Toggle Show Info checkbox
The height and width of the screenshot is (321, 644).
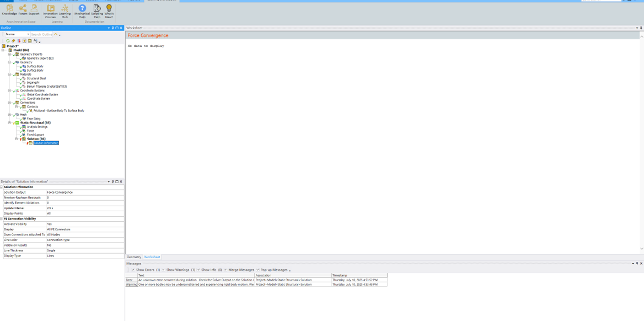click(x=198, y=270)
